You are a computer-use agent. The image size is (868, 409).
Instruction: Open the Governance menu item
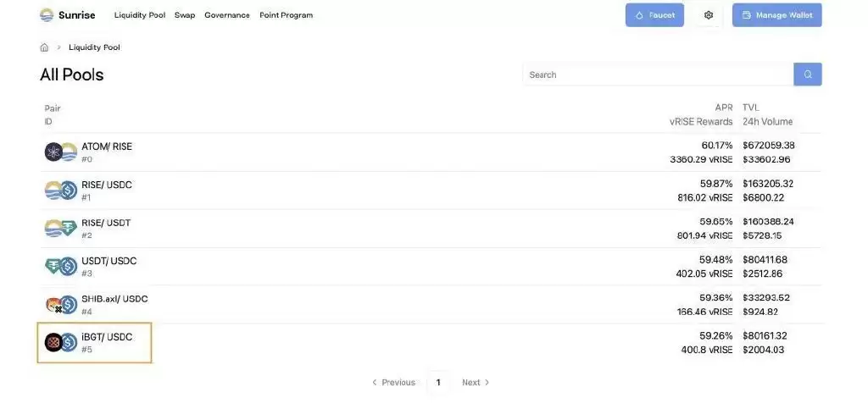227,15
